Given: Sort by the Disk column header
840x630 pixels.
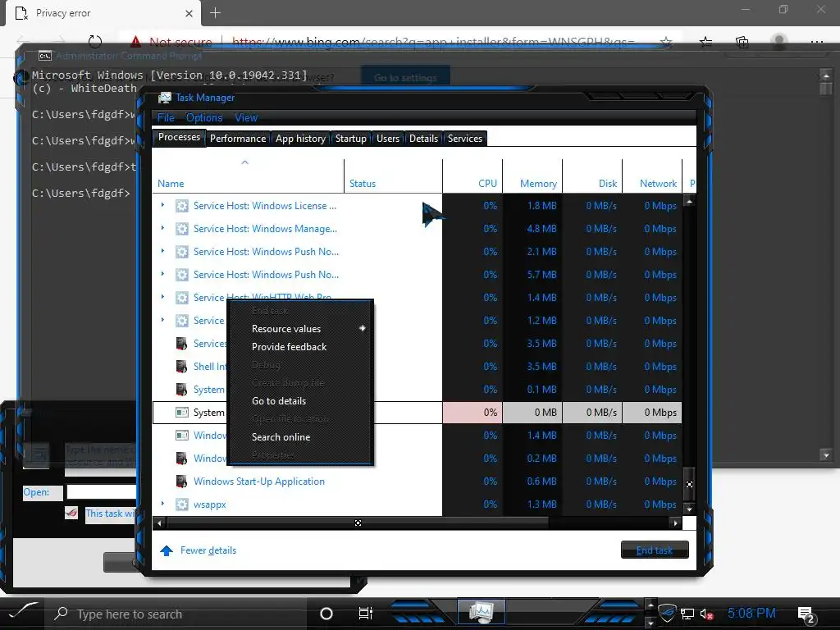Looking at the screenshot, I should pyautogui.click(x=592, y=176).
